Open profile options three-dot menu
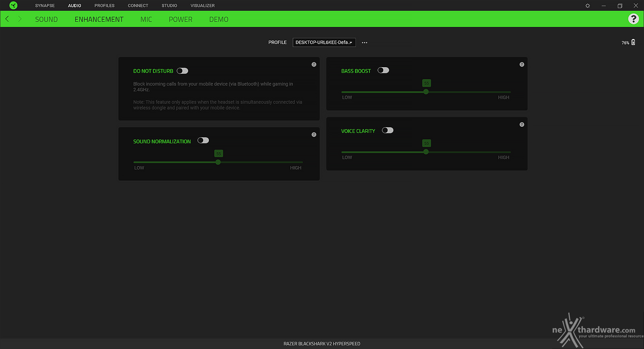The image size is (644, 349). pos(365,43)
